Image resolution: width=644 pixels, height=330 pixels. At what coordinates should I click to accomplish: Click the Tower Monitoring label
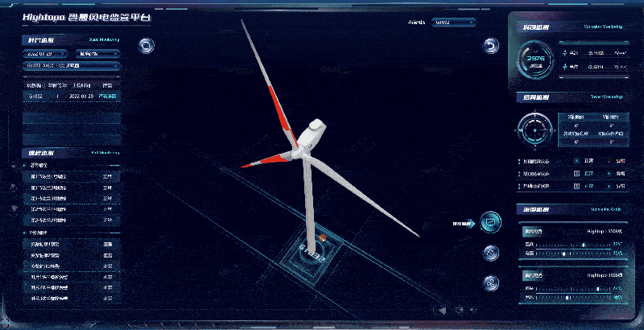(607, 97)
